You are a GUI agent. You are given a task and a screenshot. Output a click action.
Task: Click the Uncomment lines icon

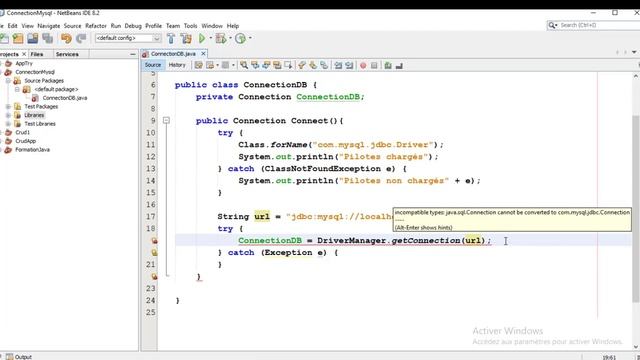coord(399,65)
